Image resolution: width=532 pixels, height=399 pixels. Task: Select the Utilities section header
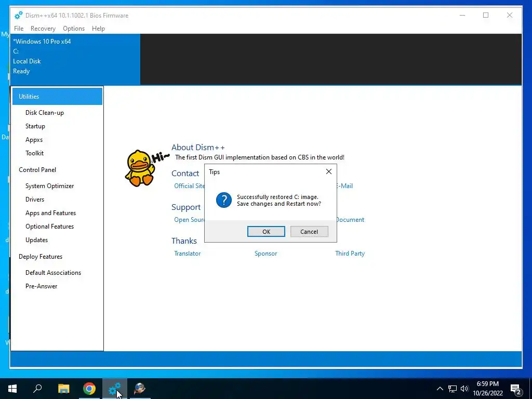pyautogui.click(x=57, y=96)
